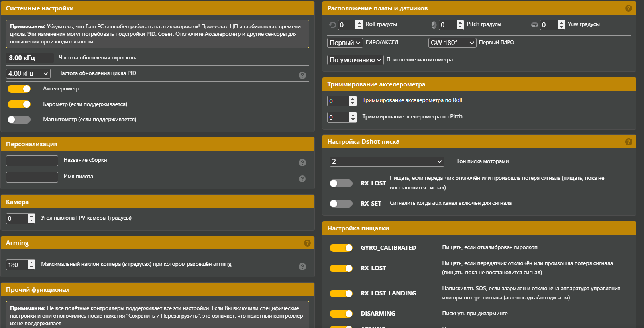Click help icon next to Название сборки
This screenshot has height=328, width=644.
[302, 162]
